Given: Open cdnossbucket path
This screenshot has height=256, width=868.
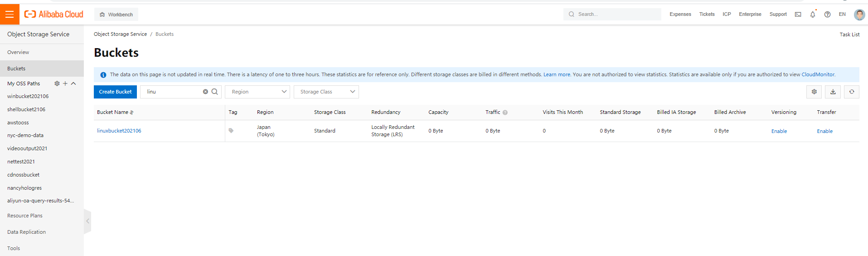Looking at the screenshot, I should click(x=23, y=175).
